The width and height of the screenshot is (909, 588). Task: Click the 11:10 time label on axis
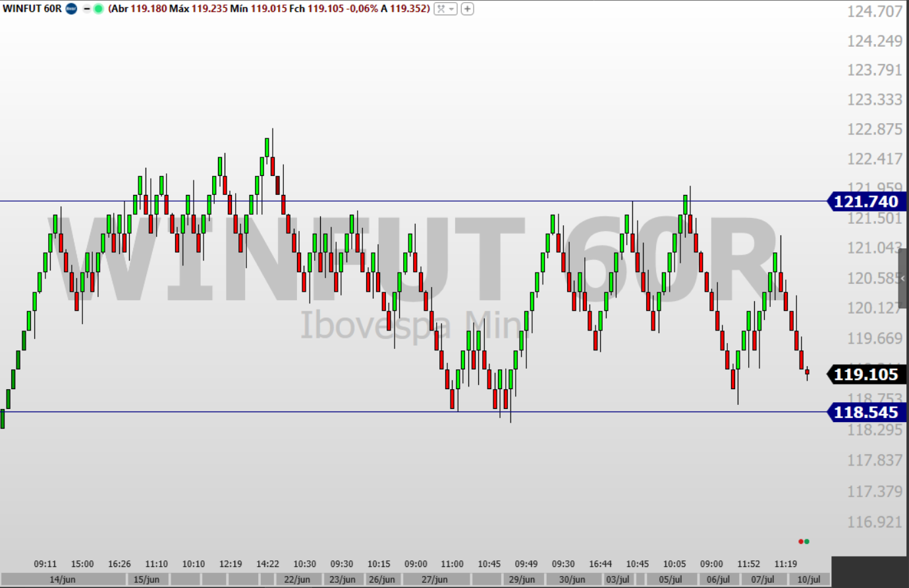click(157, 564)
